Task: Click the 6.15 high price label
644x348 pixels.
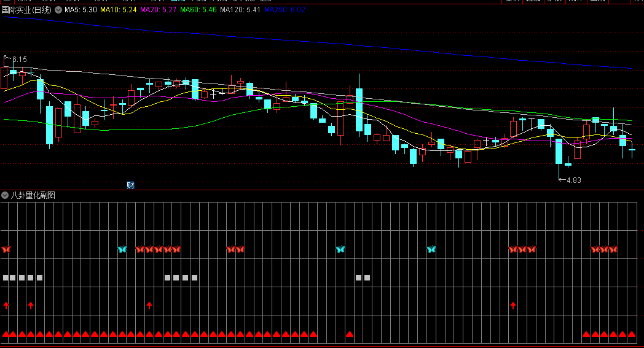Action: point(19,60)
